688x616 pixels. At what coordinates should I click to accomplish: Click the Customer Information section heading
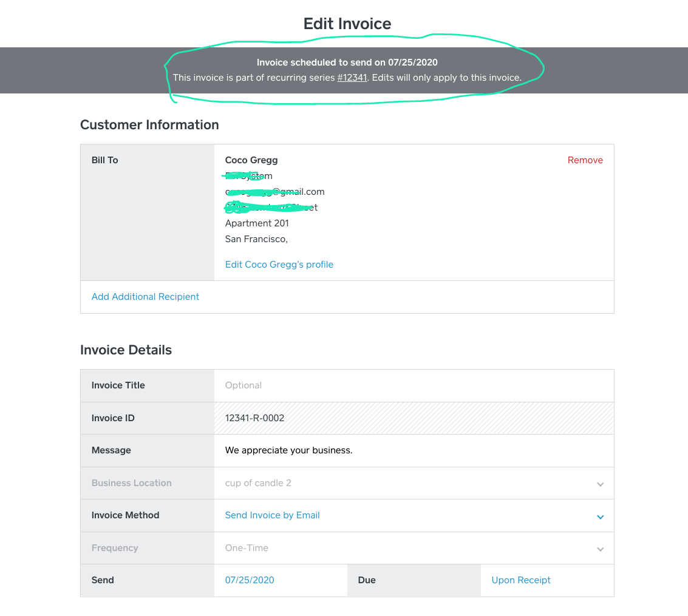(x=149, y=125)
